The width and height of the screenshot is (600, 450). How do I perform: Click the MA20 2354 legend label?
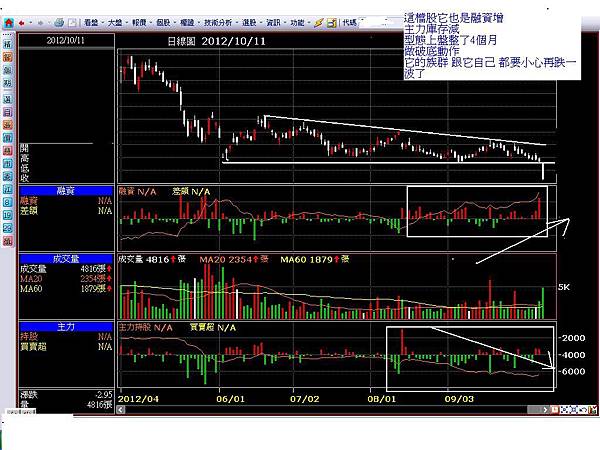234,259
